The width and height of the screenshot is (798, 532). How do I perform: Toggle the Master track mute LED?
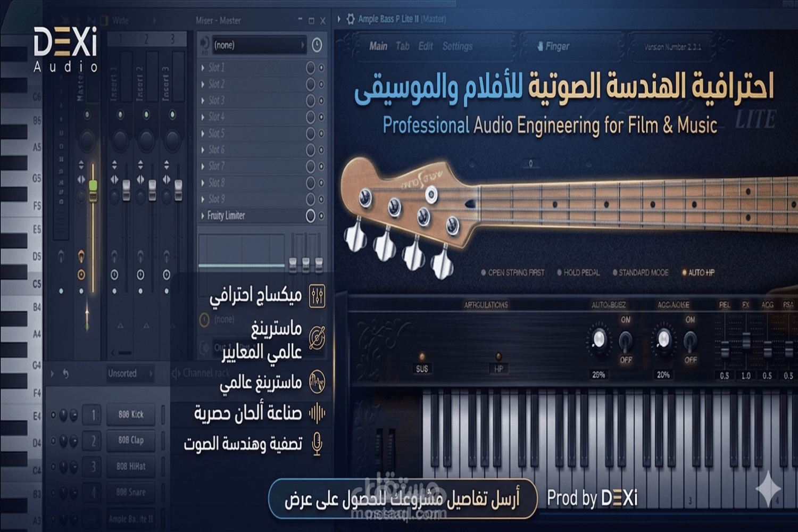[87, 114]
